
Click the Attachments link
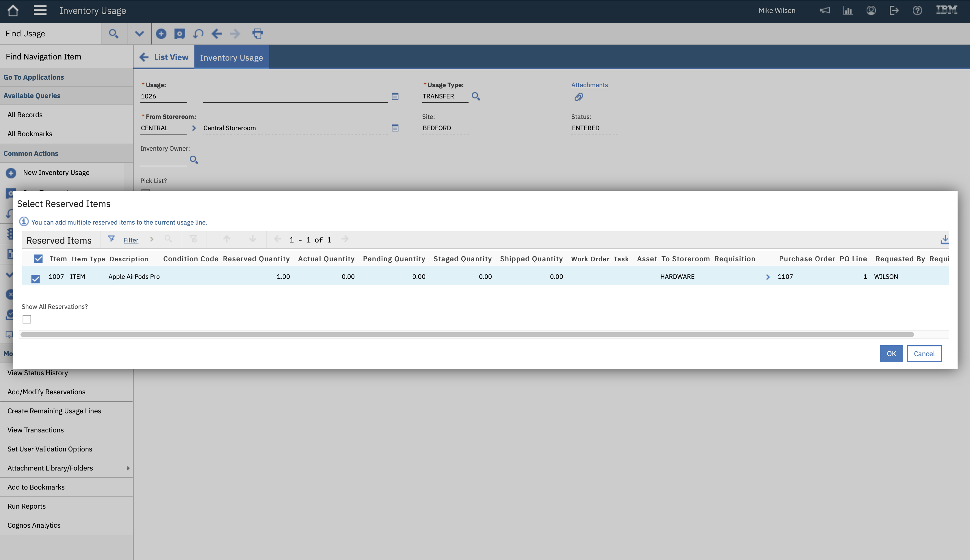tap(589, 85)
